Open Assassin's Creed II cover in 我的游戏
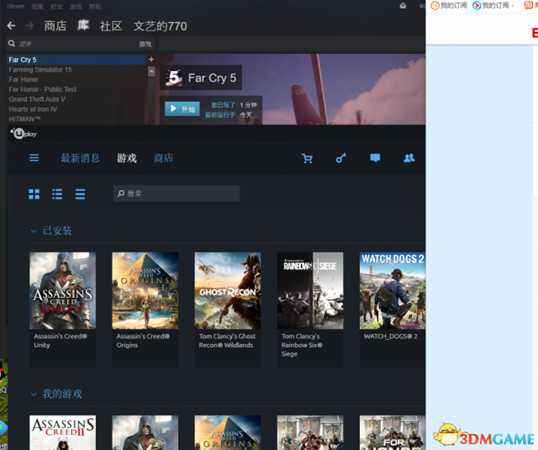The image size is (538, 450). click(63, 433)
